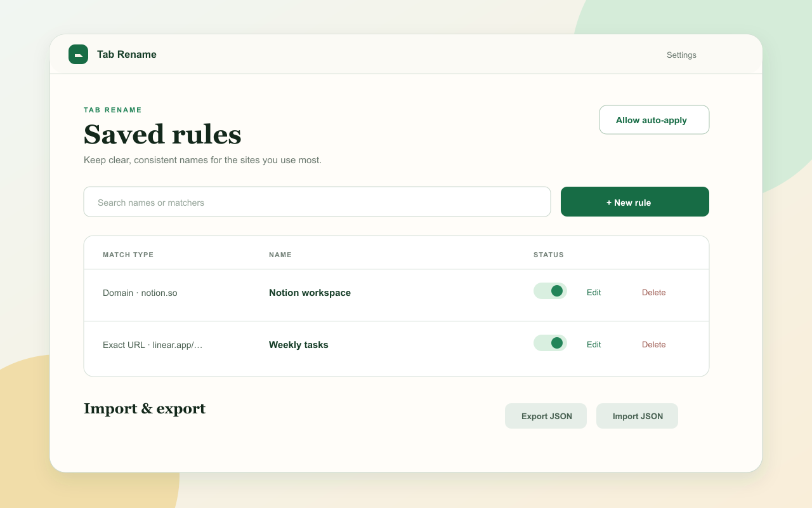Create a new rule with + New rule

635,202
